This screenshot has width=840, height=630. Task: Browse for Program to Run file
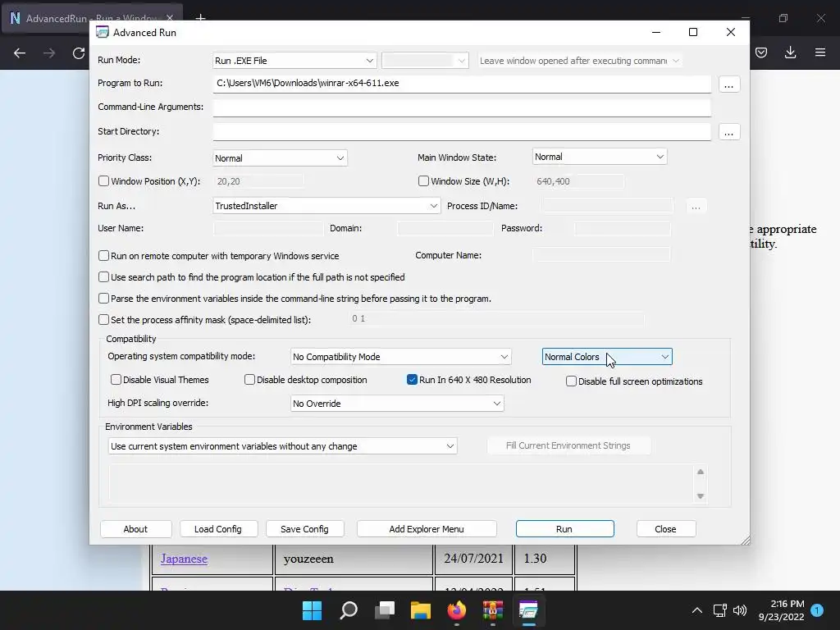[728, 84]
